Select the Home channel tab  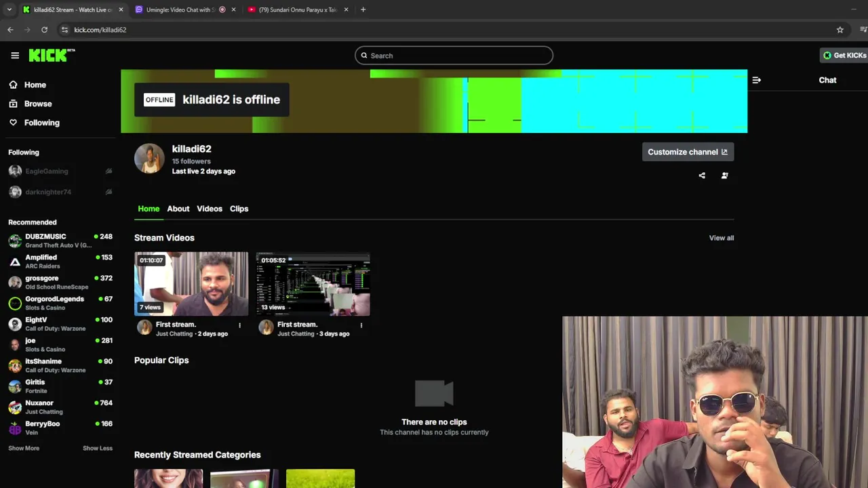click(x=149, y=209)
